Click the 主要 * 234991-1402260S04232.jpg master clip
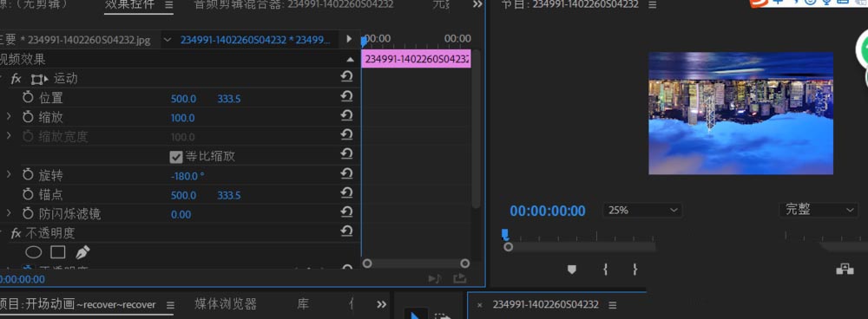The height and width of the screenshot is (319, 868). [x=76, y=40]
